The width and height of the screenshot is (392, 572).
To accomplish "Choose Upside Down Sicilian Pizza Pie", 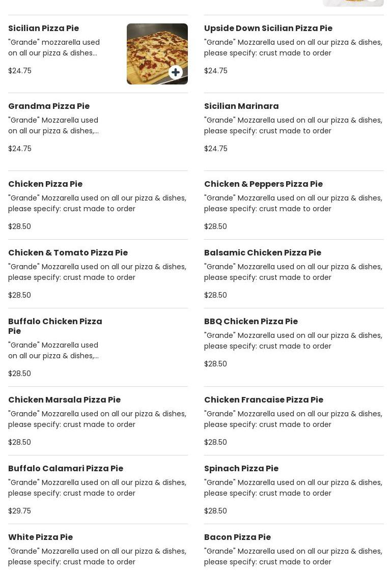I will click(268, 28).
